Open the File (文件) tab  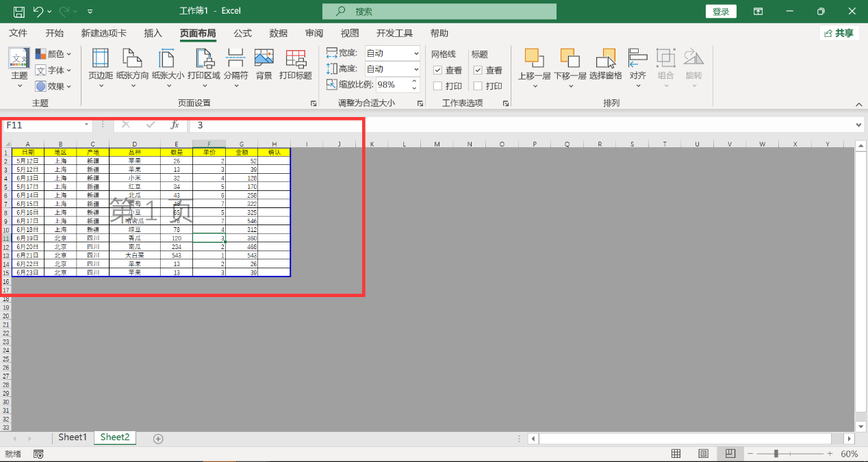click(18, 33)
